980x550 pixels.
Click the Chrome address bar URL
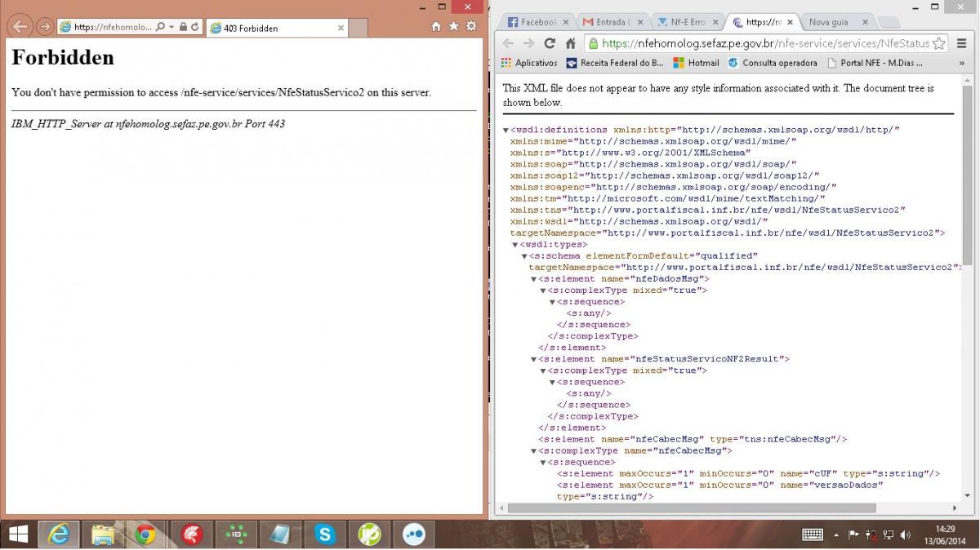pyautogui.click(x=765, y=43)
